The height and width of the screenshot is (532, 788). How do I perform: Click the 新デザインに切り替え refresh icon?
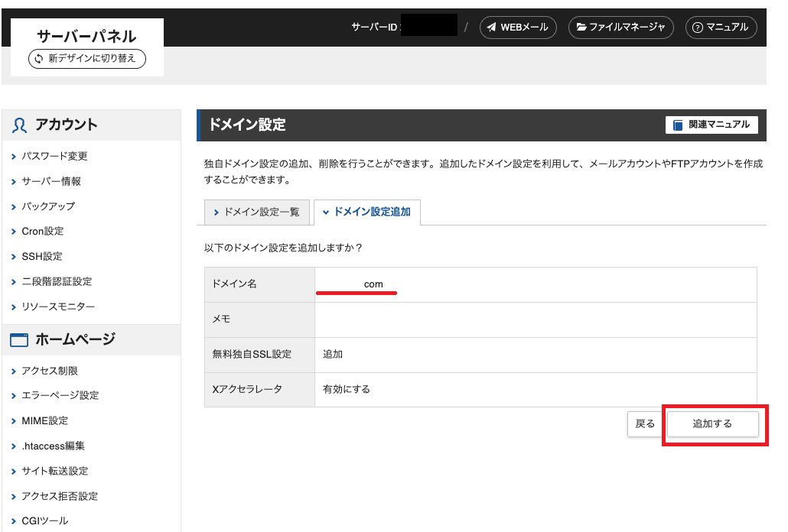[39, 59]
